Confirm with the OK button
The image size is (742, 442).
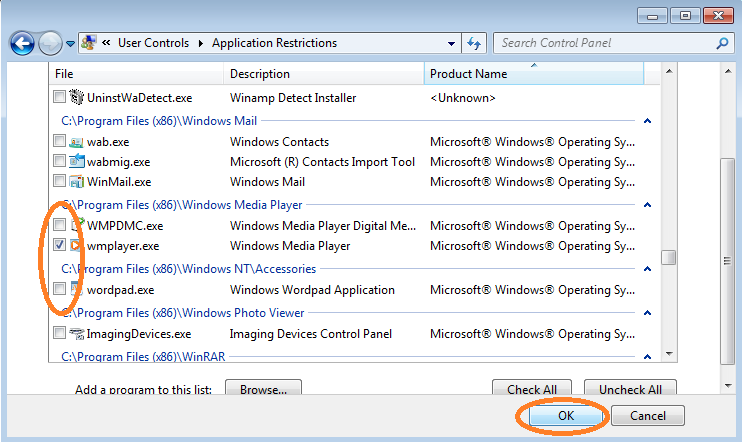coord(565,415)
